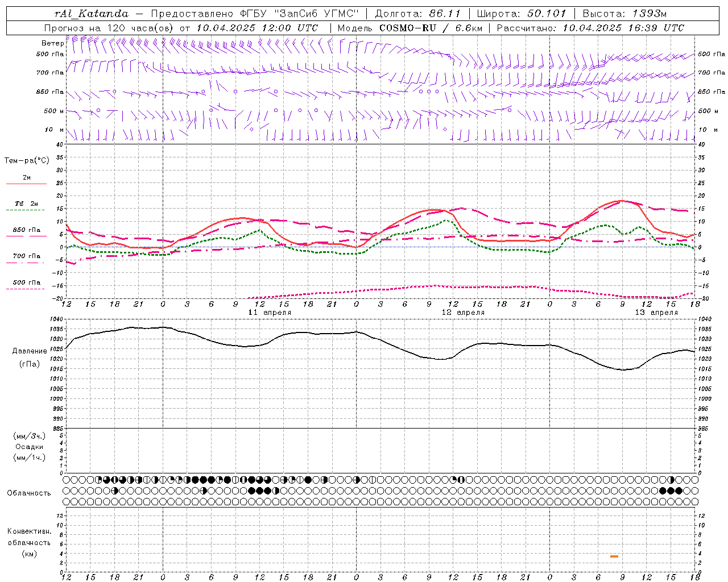728x582 pixels.
Task: Select the forecast start 10.04.2025 12:00 UTC
Action: click(x=257, y=28)
